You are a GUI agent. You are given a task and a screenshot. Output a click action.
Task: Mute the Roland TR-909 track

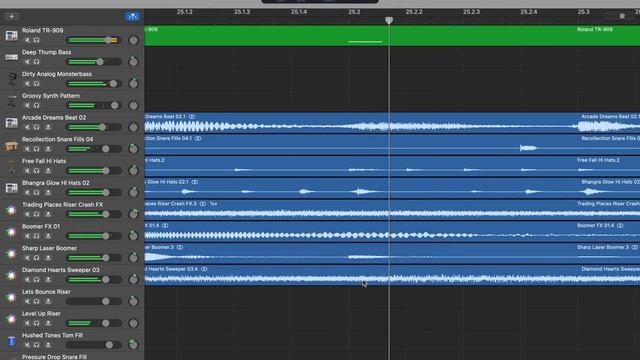tap(27, 40)
